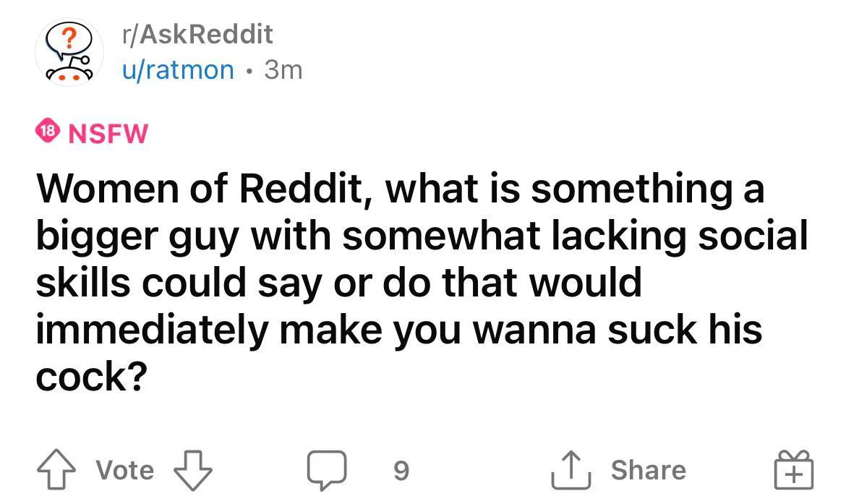
Task: Click the pink 18+ badge icon
Action: tap(47, 132)
